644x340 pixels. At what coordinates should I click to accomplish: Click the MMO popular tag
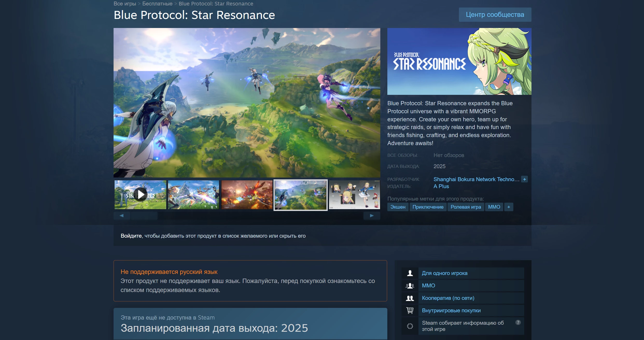coord(494,207)
